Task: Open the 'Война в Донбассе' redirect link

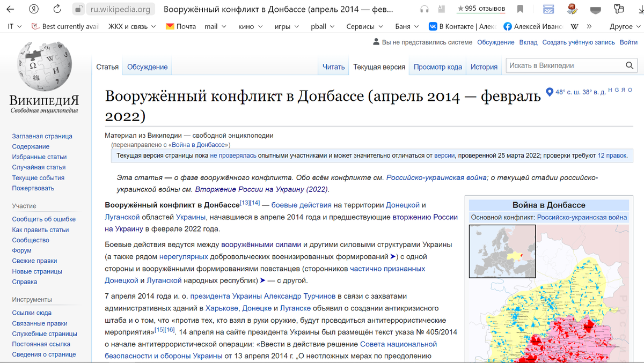Action: 199,145
